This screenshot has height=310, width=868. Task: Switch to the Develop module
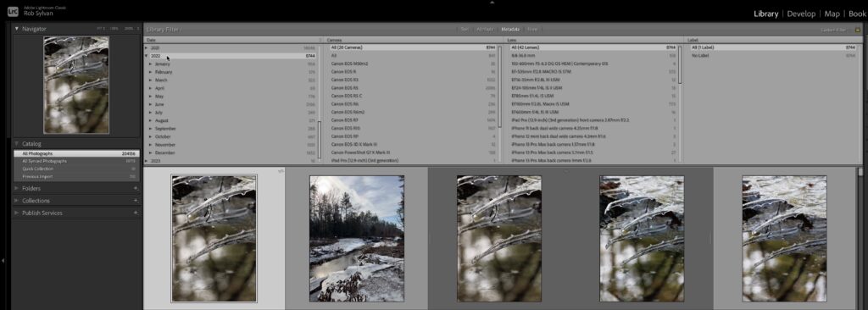[x=801, y=14]
